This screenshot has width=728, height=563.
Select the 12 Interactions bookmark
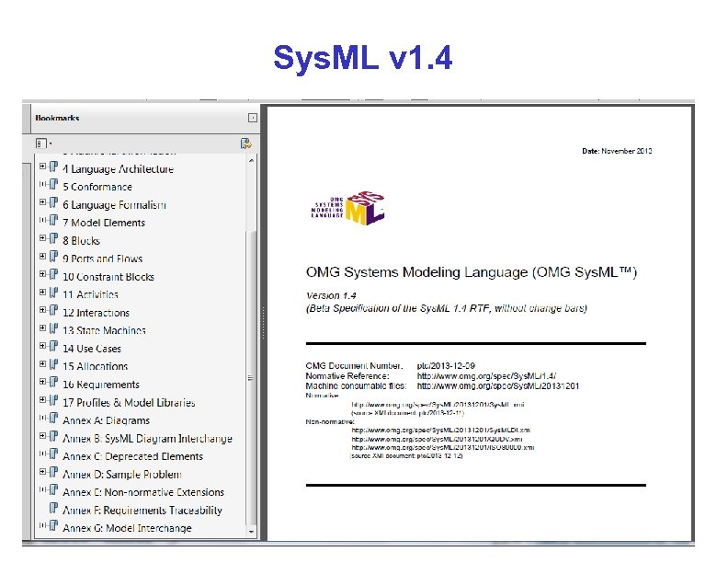pyautogui.click(x=96, y=313)
